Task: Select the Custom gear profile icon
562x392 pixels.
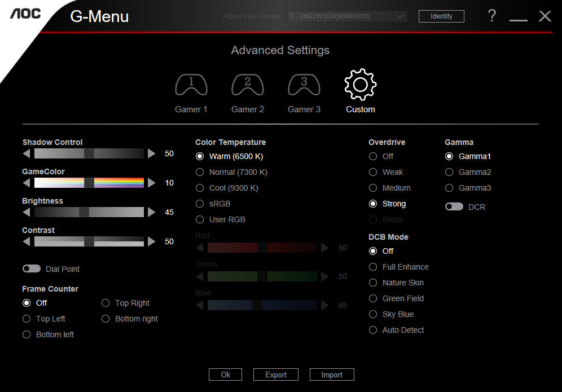Action: coord(360,85)
